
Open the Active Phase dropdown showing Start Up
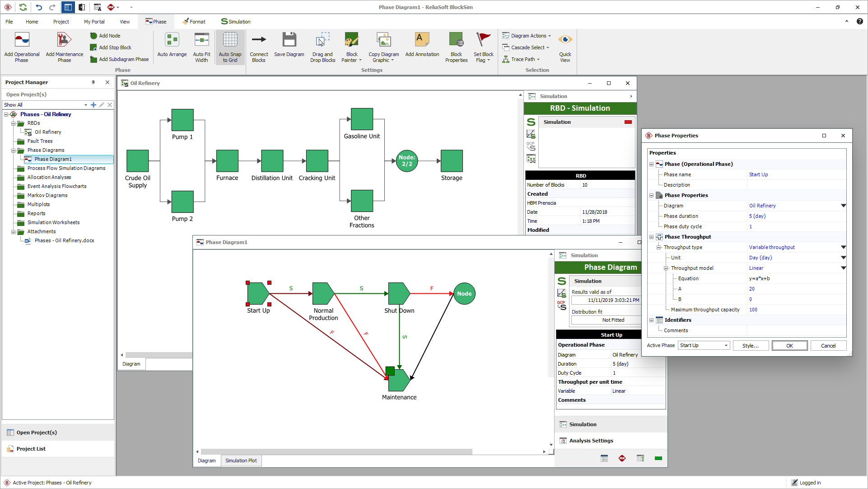(x=703, y=345)
